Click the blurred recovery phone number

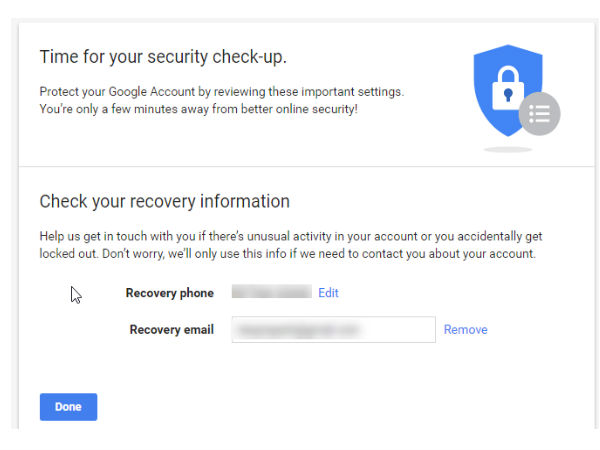(272, 293)
